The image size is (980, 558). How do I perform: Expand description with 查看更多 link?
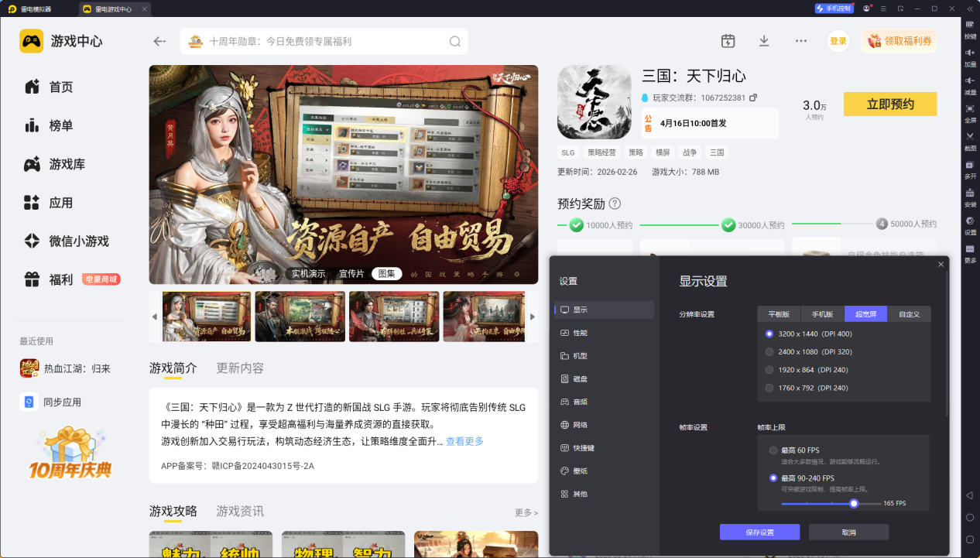tap(464, 441)
